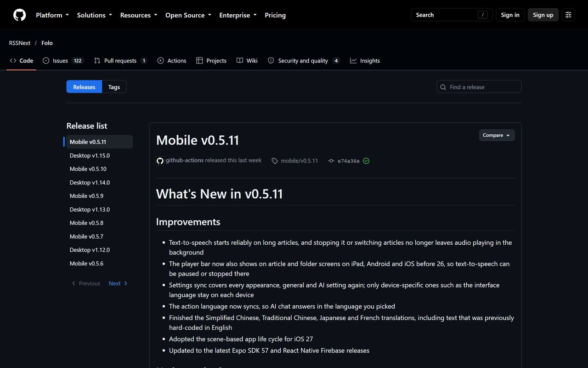
Task: Expand the Compare dropdown
Action: click(497, 135)
